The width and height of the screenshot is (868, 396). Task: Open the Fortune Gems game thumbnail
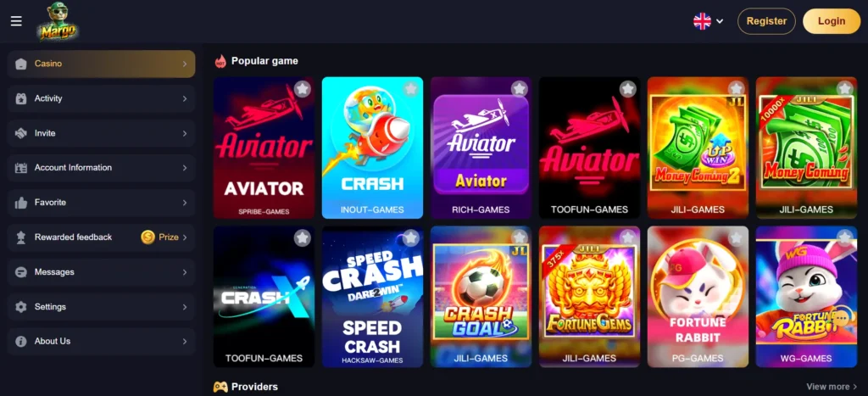pos(590,296)
